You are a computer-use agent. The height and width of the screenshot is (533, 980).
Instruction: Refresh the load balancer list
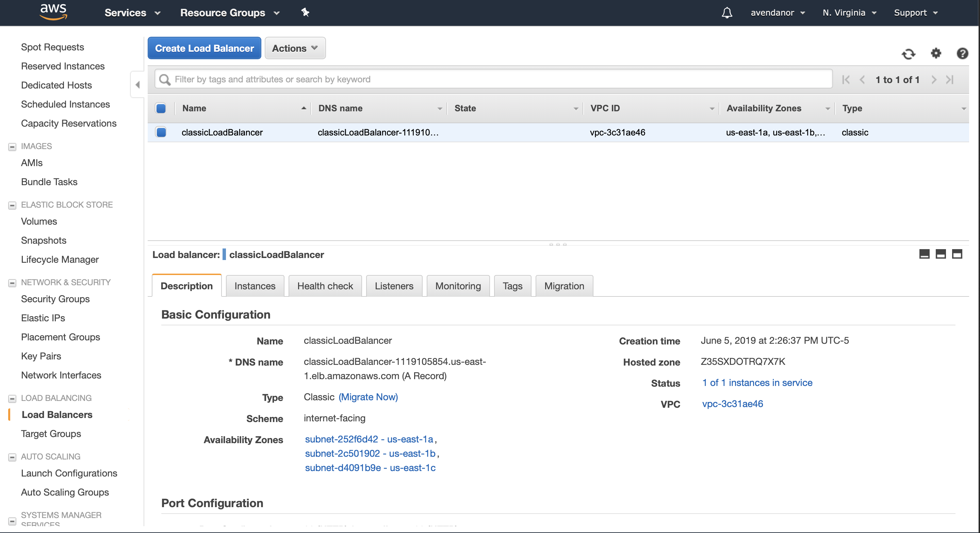coord(908,54)
